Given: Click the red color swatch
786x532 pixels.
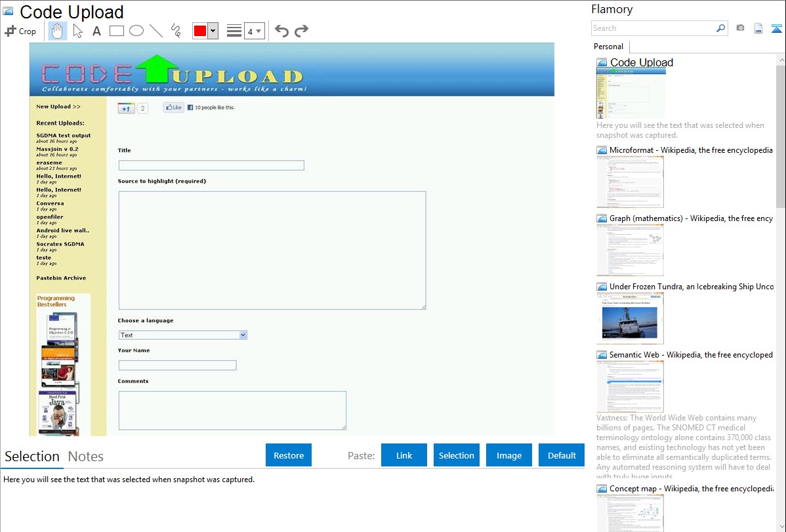Looking at the screenshot, I should point(200,31).
